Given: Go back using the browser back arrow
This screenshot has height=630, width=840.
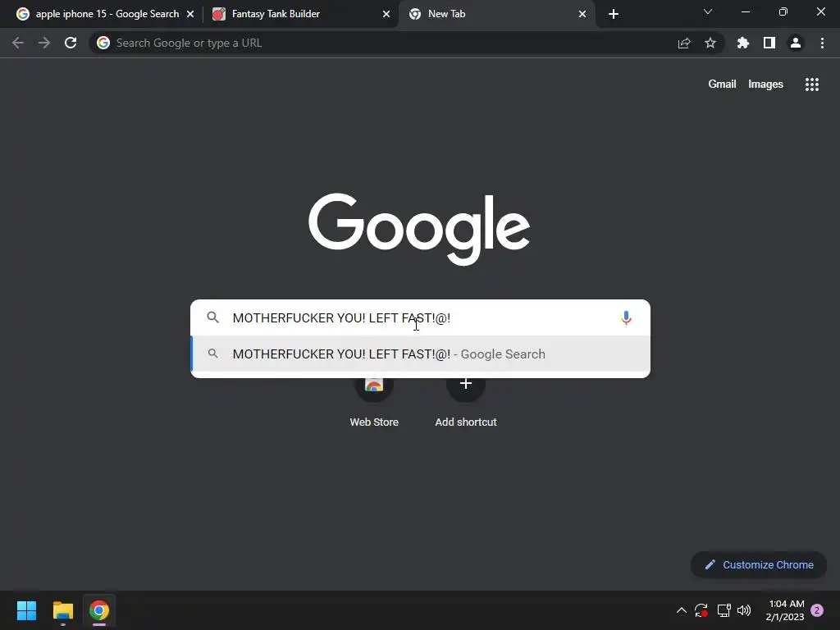Looking at the screenshot, I should [x=18, y=43].
